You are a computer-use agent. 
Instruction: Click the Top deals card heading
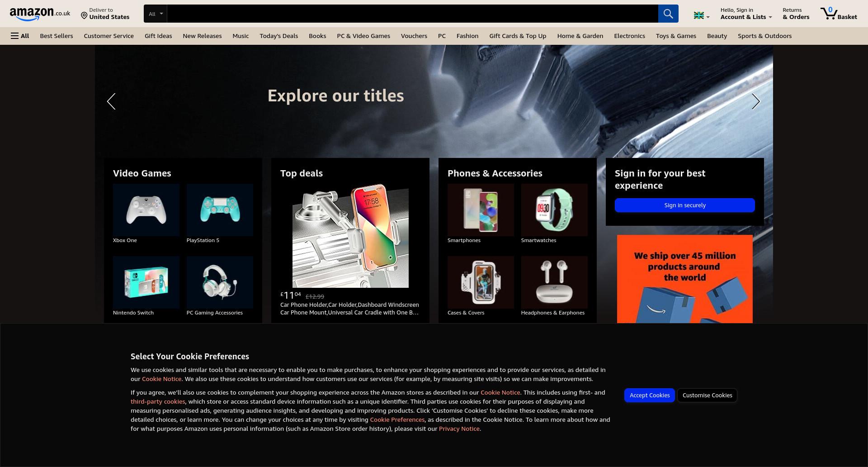coord(302,173)
